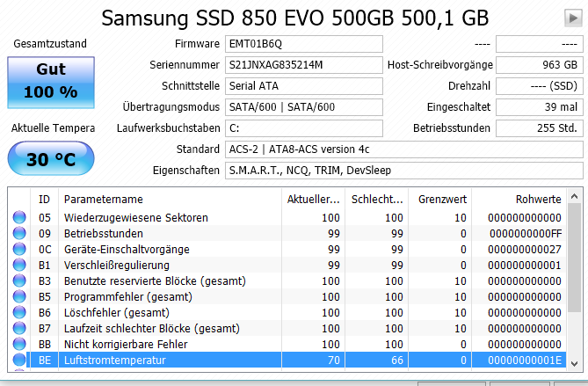Click the Firmware field EMT01B6Q
Image resolution: width=588 pixels, height=386 pixels.
[x=304, y=44]
